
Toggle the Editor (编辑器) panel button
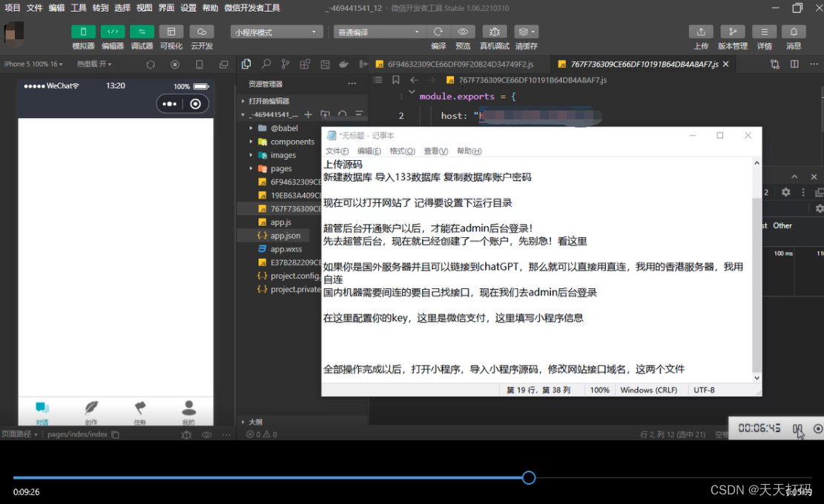click(x=113, y=31)
